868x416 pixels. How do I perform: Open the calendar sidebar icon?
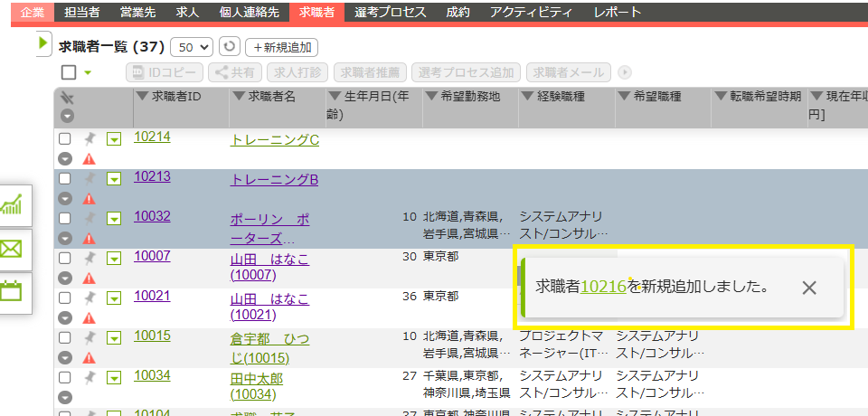click(x=13, y=290)
